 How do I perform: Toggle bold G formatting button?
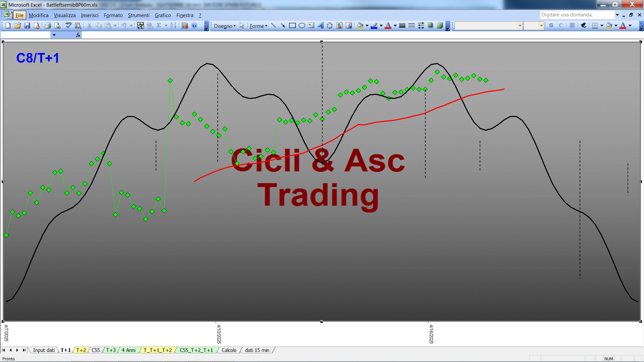pos(551,25)
